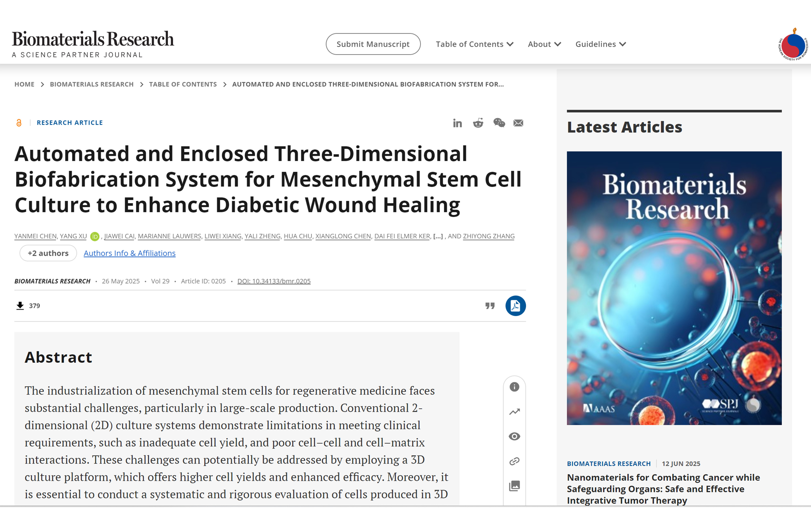
Task: Open the DOI 10.34133/bmr.0205 link
Action: [x=274, y=281]
